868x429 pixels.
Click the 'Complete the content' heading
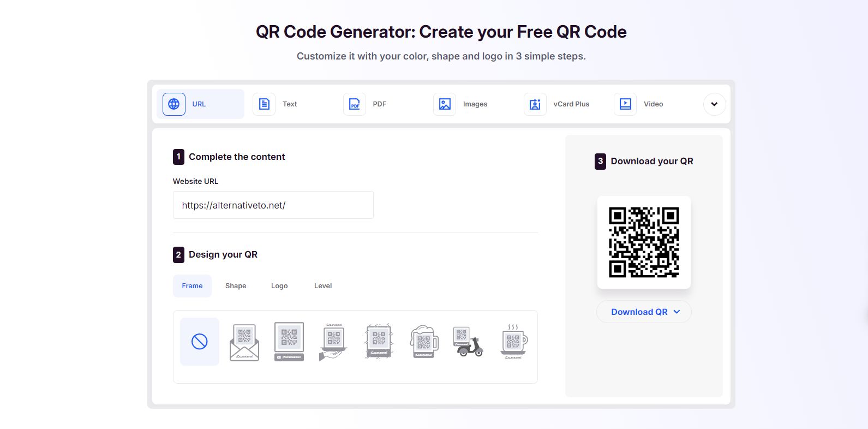pyautogui.click(x=237, y=157)
